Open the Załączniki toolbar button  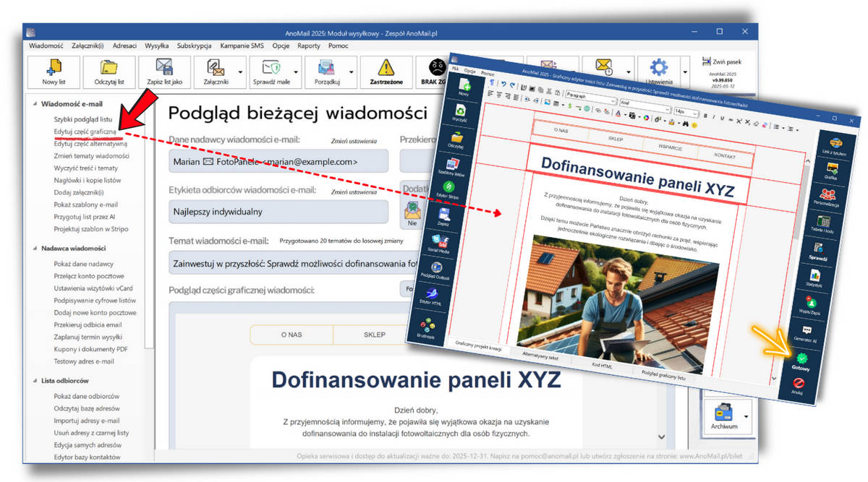tap(216, 72)
